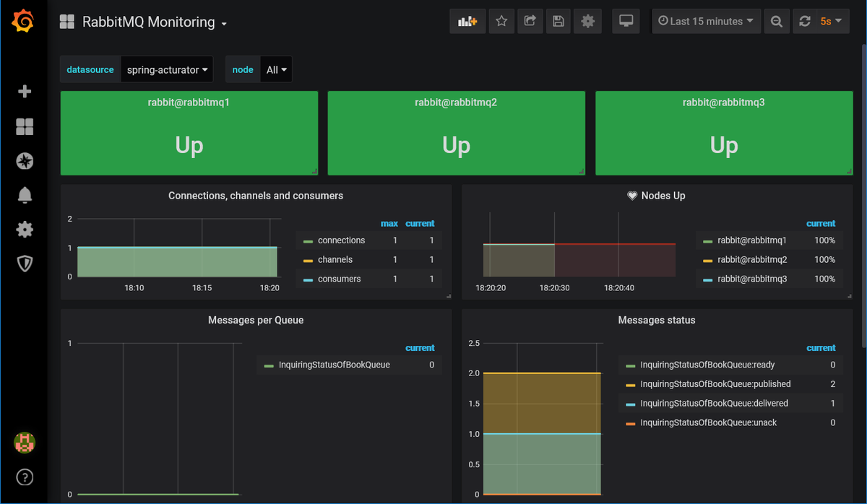Star this dashboard as favorite
The height and width of the screenshot is (504, 867).
pos(501,22)
